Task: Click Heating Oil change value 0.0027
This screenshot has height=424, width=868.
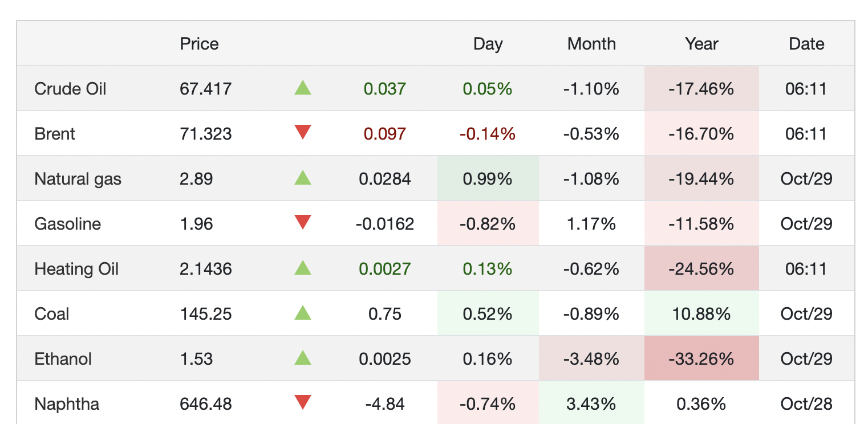Action: tap(385, 269)
